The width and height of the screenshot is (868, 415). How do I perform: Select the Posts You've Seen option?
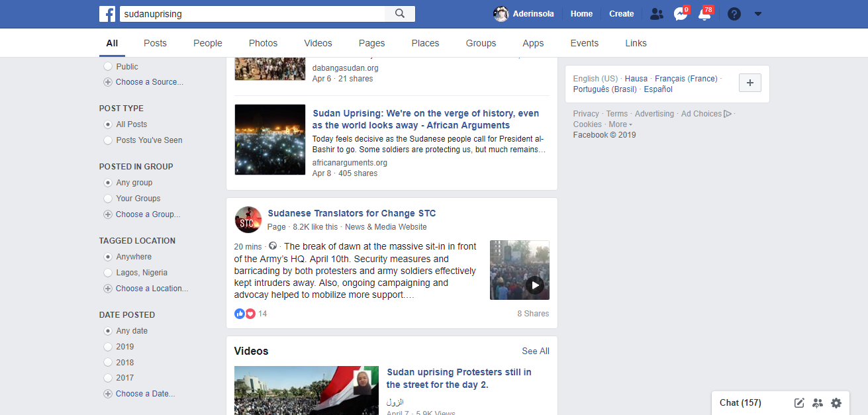(108, 140)
